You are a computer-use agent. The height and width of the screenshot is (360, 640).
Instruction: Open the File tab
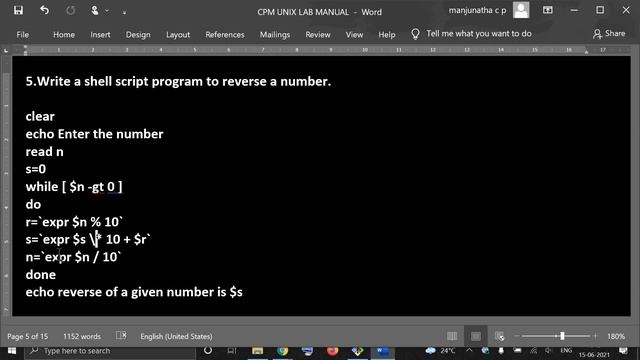(23, 35)
